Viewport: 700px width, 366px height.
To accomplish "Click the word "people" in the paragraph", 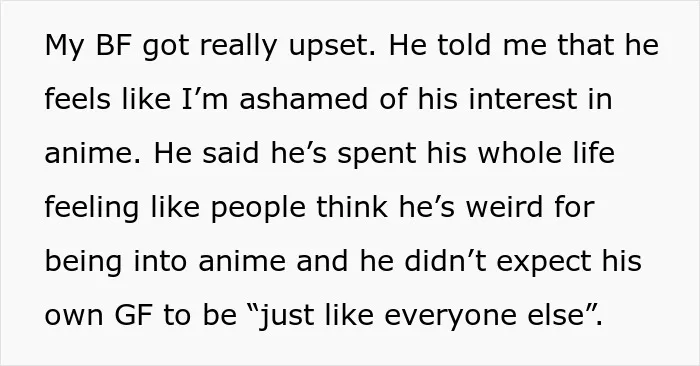I will click(258, 208).
